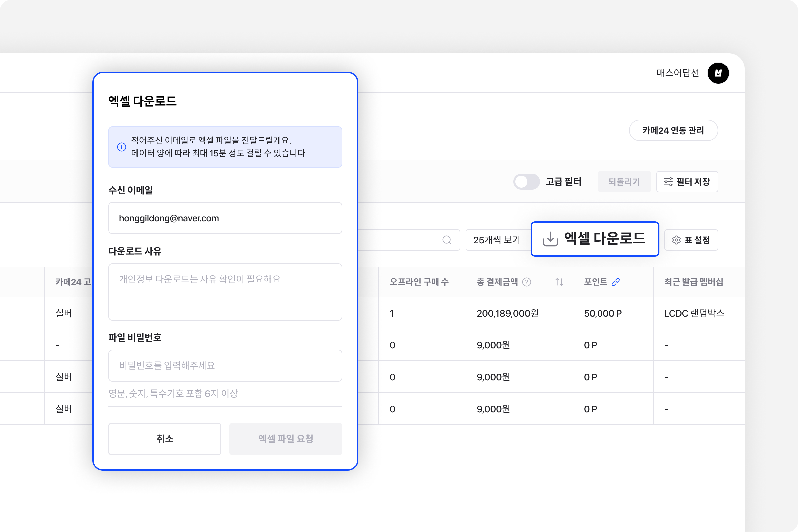Click the 50,000 P cell

point(613,313)
